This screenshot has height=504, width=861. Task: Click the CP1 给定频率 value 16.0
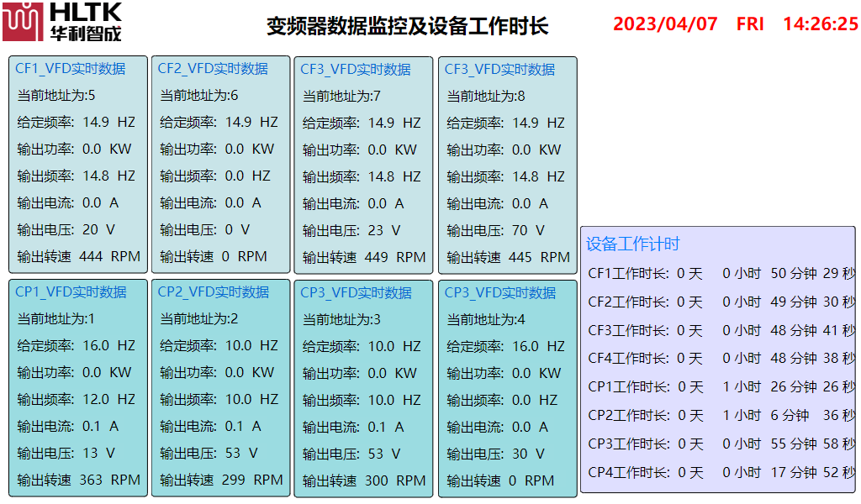(x=96, y=346)
